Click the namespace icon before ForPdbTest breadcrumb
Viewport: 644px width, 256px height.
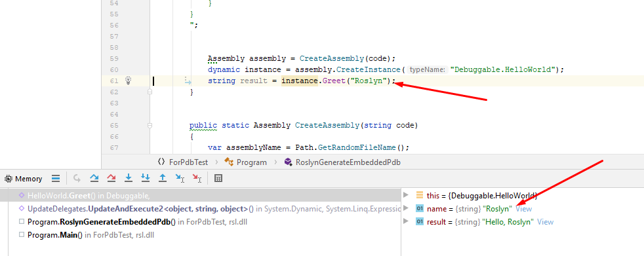(x=161, y=162)
